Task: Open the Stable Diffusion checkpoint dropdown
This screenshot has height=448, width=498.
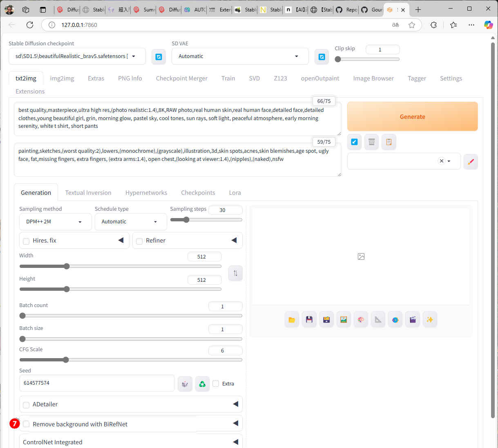Action: (x=77, y=56)
